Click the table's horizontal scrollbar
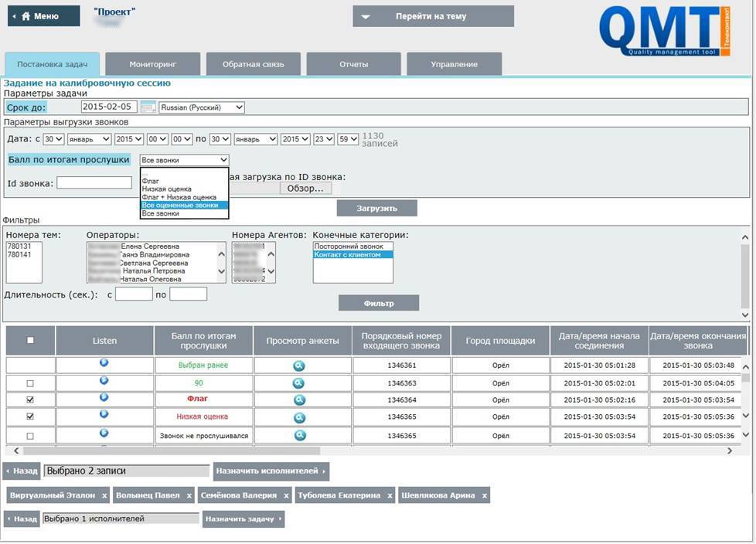This screenshot has width=756, height=544. [171, 451]
